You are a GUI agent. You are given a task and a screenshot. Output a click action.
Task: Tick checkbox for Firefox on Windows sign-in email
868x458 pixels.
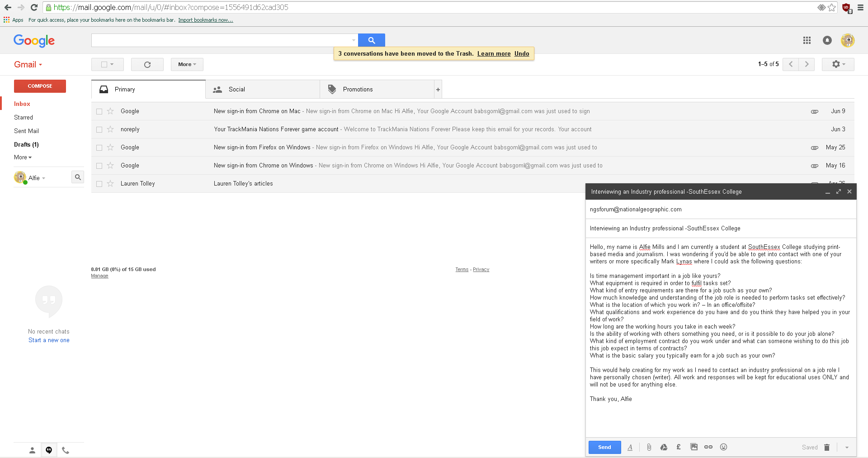pyautogui.click(x=99, y=148)
